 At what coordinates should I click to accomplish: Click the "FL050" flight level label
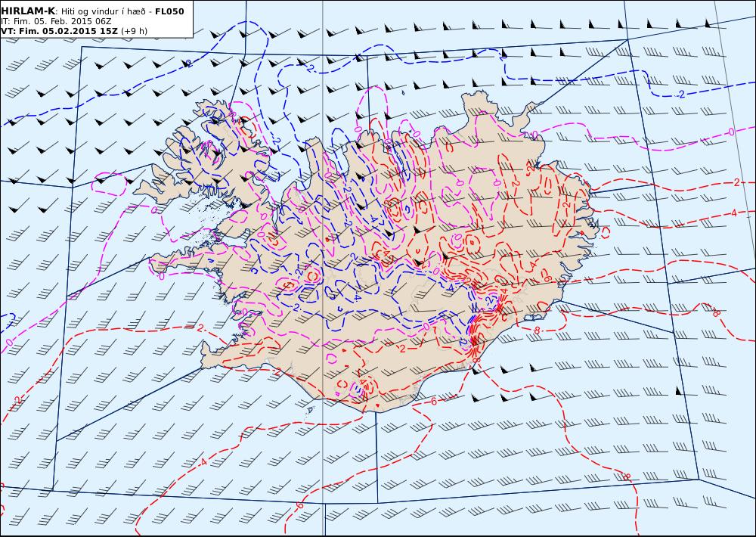169,11
